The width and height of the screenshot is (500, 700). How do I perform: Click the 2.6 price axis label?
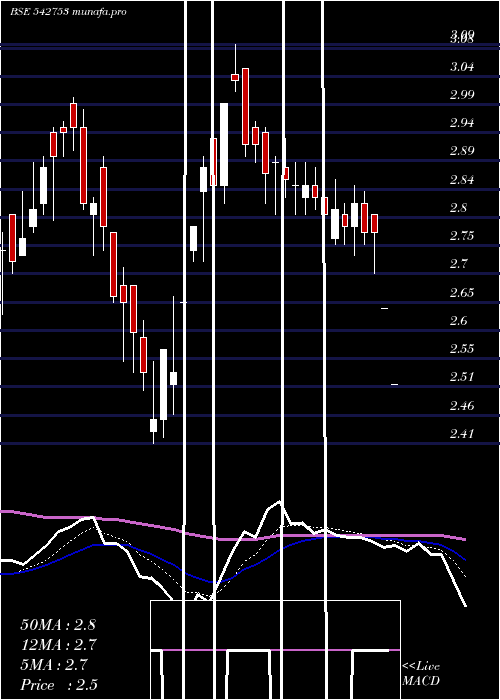click(x=459, y=321)
